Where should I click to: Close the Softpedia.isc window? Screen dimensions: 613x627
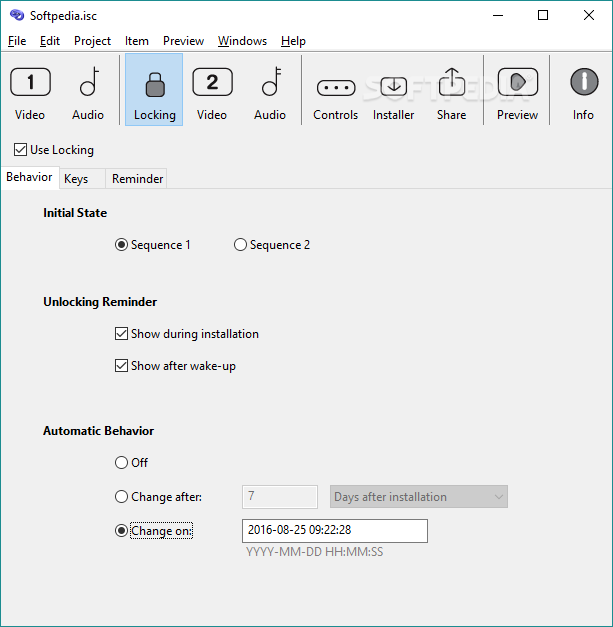tap(589, 16)
